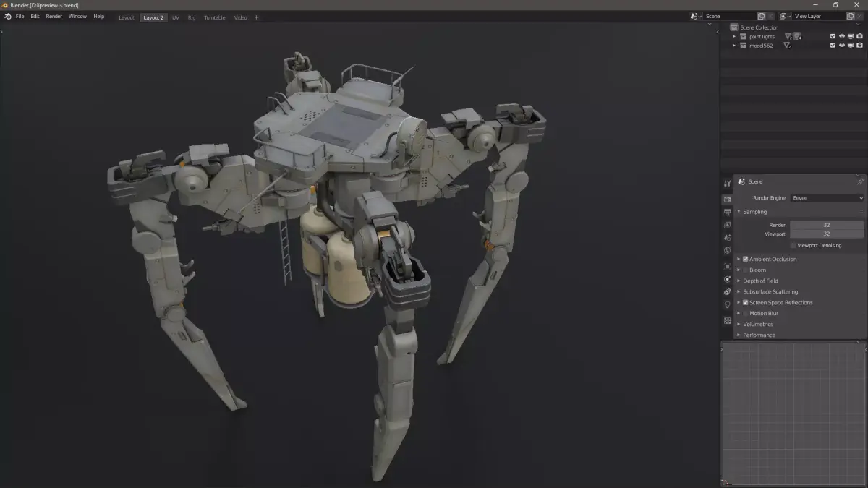This screenshot has width=868, height=488.
Task: Expand the Ambient Occlusion panel arrow
Action: (739, 259)
